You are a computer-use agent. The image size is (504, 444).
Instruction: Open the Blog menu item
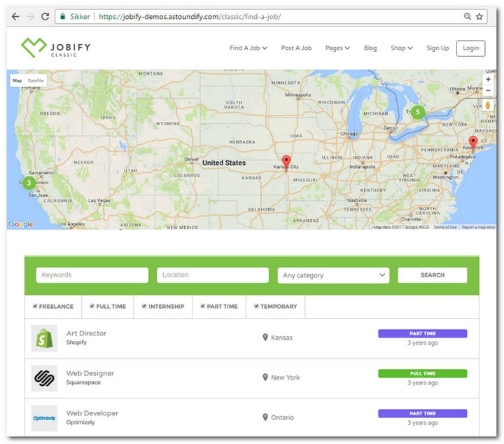coord(370,48)
